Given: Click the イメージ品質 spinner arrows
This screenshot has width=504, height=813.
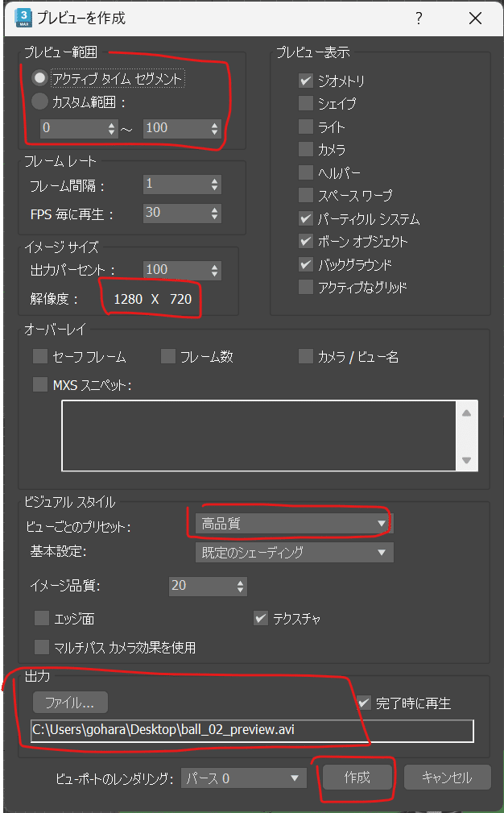Looking at the screenshot, I should point(241,586).
